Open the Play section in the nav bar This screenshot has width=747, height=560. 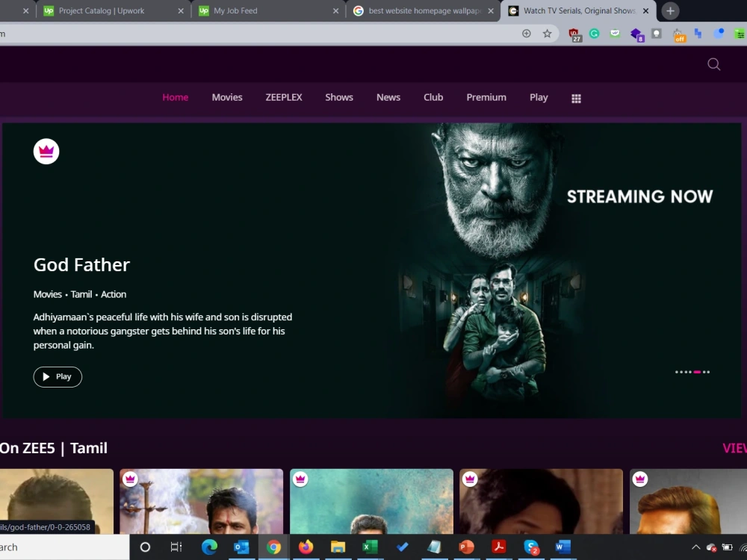[x=539, y=98]
